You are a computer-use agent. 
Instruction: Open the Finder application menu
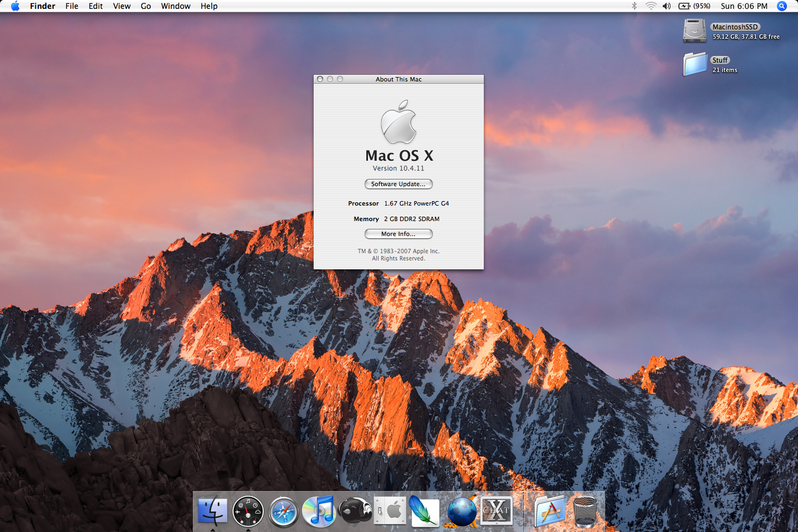click(43, 6)
